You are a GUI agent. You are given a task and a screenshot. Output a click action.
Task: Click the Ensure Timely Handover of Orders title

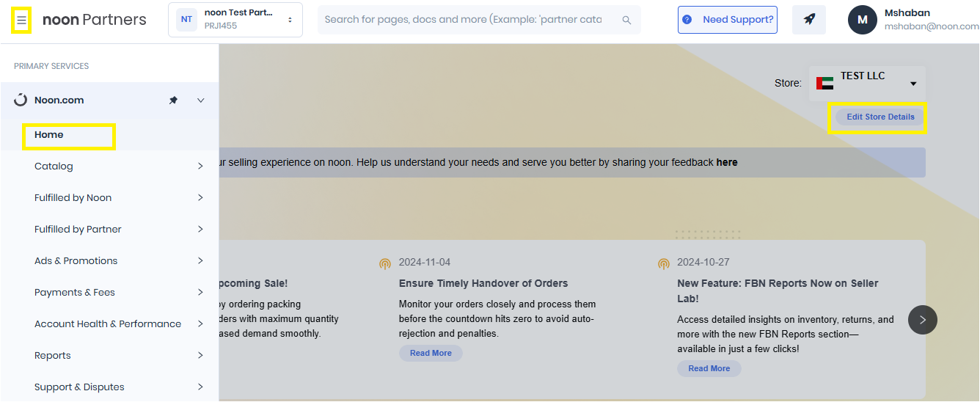(483, 283)
